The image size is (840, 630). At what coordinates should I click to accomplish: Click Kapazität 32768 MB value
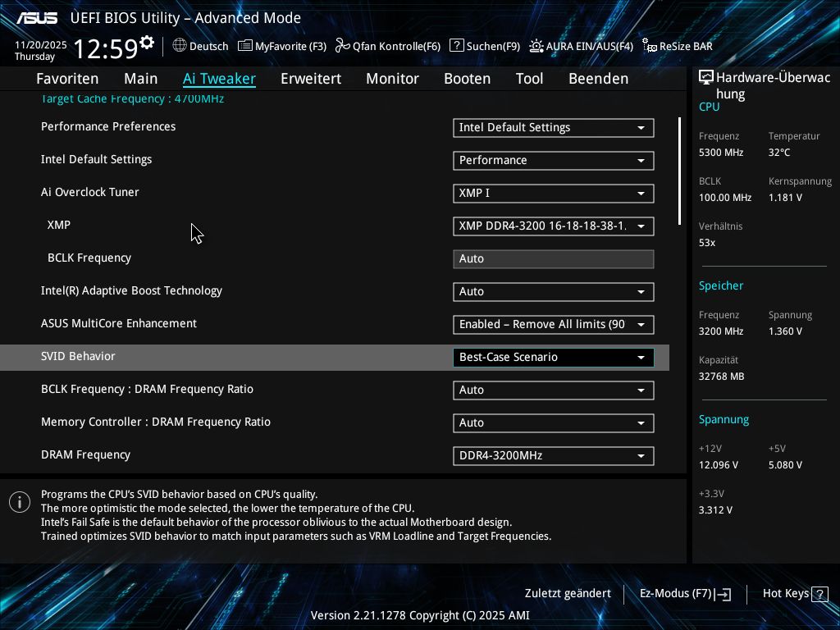point(721,377)
